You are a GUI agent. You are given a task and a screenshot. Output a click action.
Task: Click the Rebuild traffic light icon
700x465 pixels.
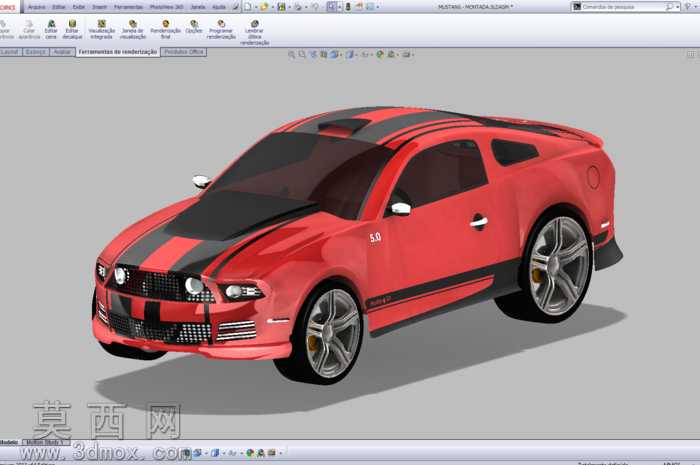348,7
